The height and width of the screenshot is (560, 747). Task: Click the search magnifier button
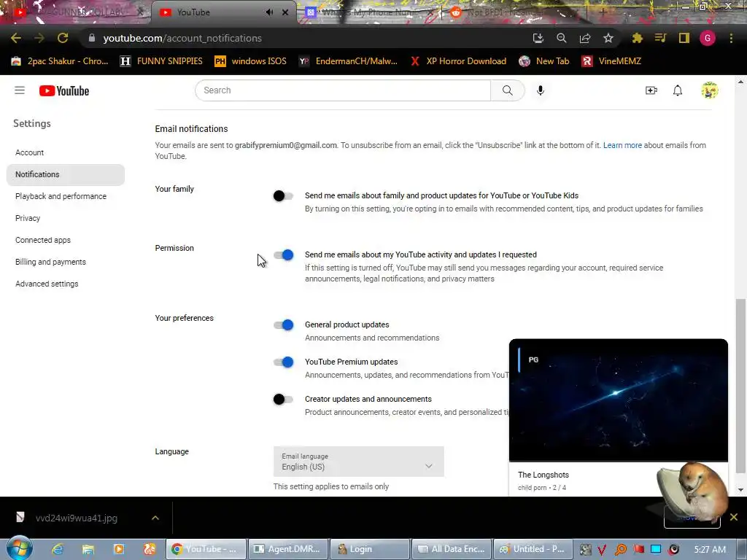tap(508, 90)
